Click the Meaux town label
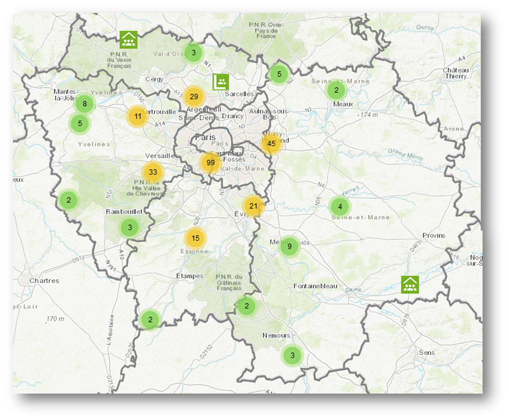This screenshot has width=509, height=420. click(x=343, y=104)
